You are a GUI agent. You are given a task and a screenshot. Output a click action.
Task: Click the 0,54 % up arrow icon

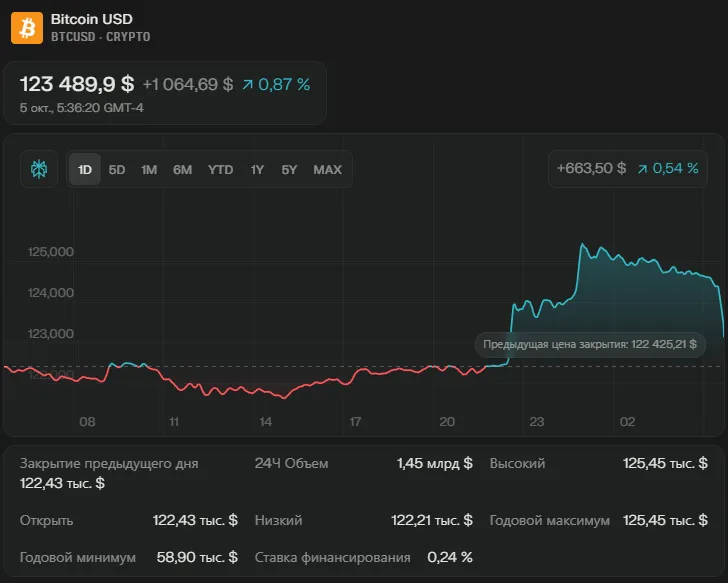[x=642, y=168]
